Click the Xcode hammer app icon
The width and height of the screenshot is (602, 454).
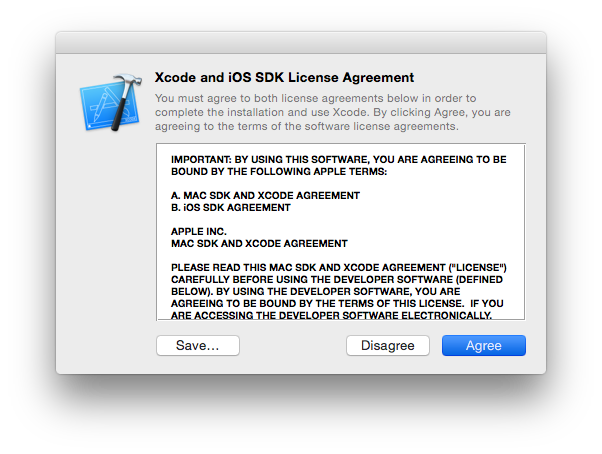pyautogui.click(x=111, y=102)
